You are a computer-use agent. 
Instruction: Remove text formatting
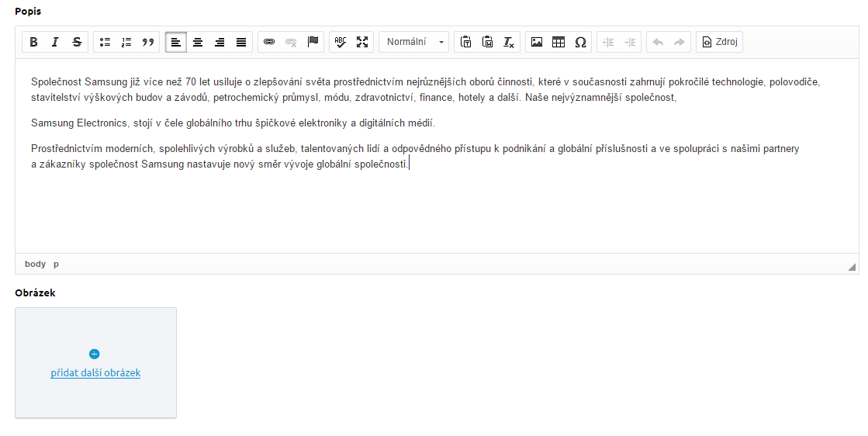point(509,42)
